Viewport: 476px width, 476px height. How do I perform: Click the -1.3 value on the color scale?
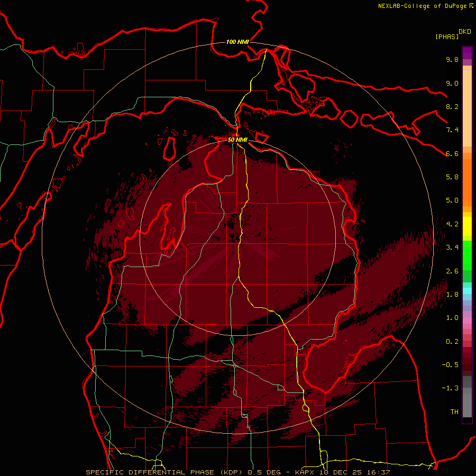point(450,388)
